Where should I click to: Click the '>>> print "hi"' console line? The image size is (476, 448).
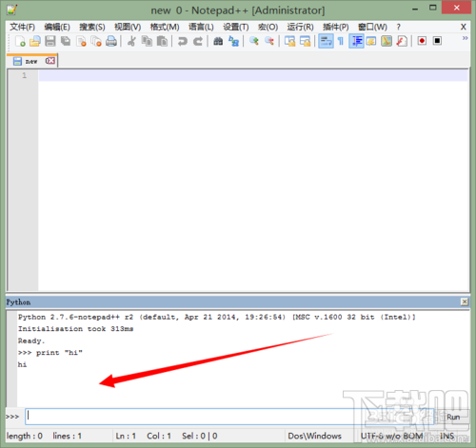[x=50, y=353]
